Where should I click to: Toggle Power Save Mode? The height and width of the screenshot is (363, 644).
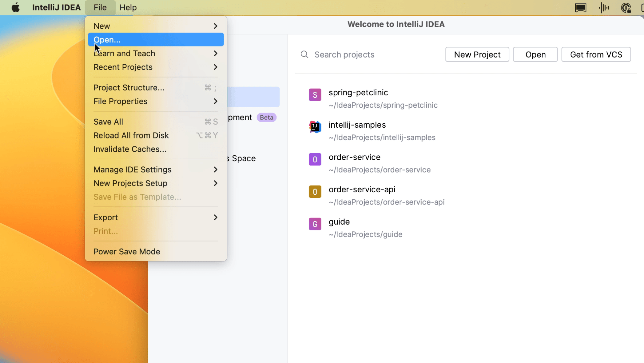(127, 252)
